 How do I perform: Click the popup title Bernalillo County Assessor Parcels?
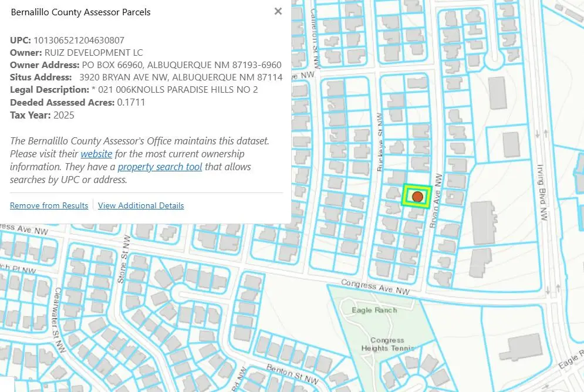(x=80, y=12)
